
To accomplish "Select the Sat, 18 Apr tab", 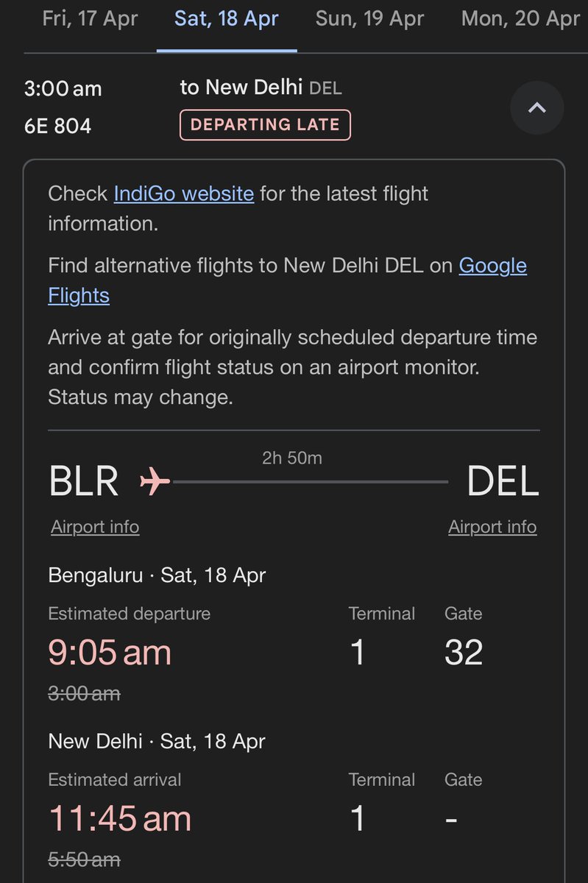I will coord(227,18).
